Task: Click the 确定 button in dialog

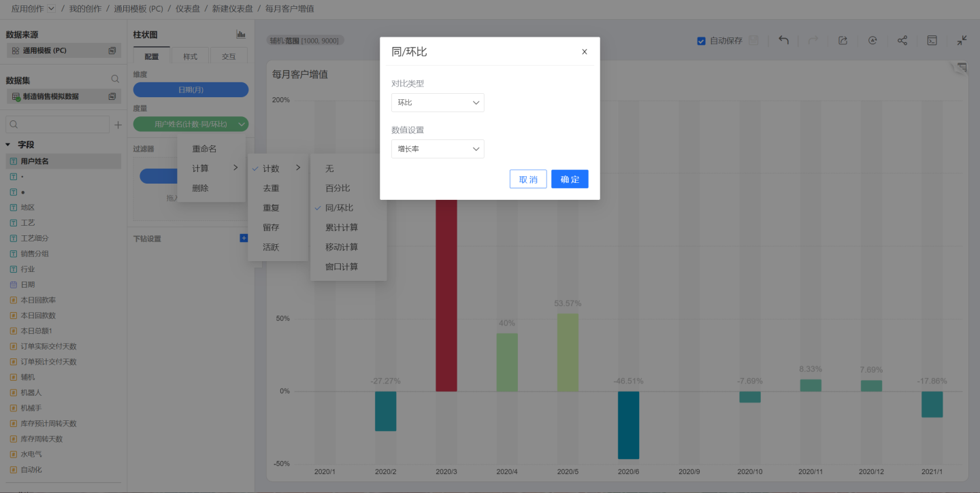Action: point(570,180)
